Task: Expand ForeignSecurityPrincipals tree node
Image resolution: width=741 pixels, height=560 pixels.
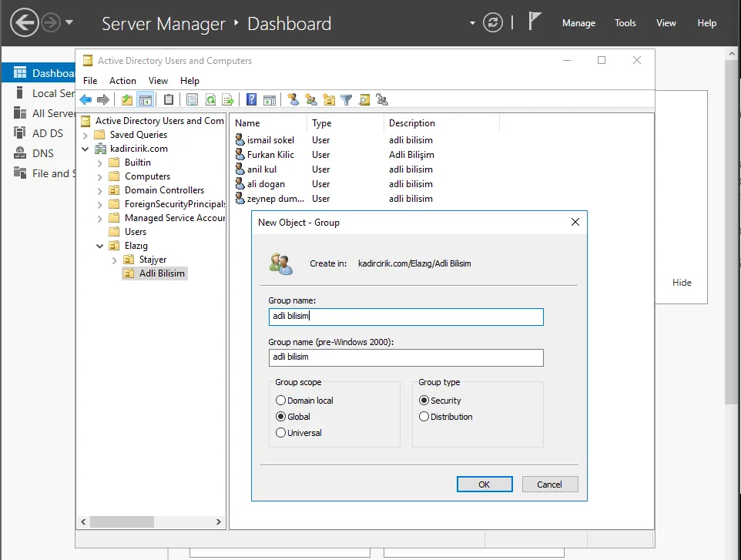Action: coord(99,205)
